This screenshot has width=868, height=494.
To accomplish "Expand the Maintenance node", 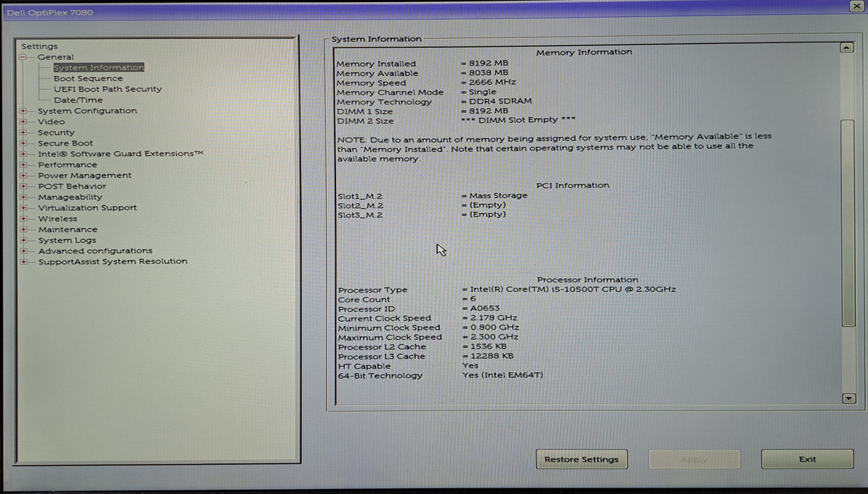I will [x=23, y=229].
